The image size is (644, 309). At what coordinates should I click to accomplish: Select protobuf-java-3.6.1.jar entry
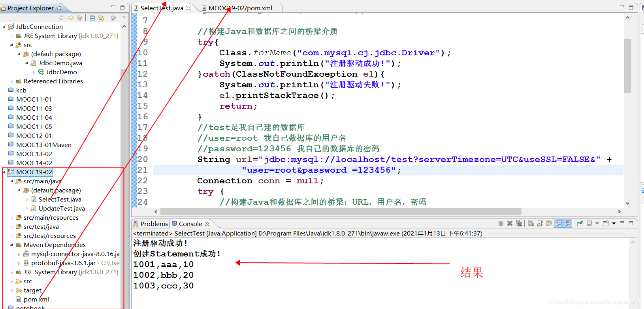pyautogui.click(x=75, y=263)
